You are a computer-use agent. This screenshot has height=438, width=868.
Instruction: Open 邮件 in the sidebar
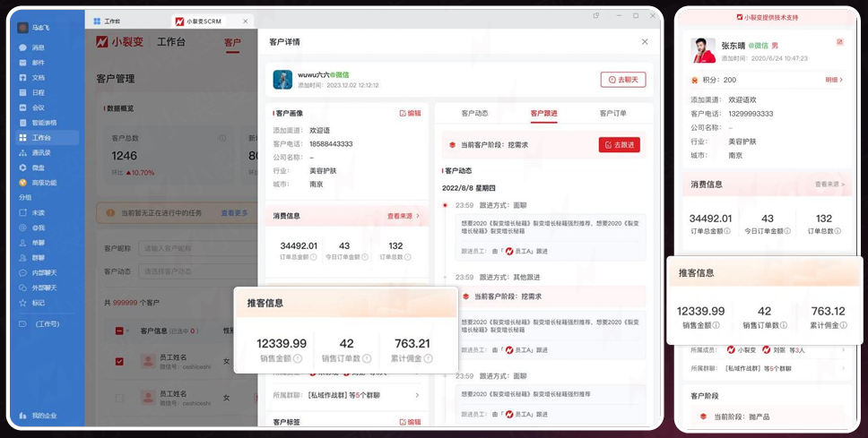click(38, 63)
